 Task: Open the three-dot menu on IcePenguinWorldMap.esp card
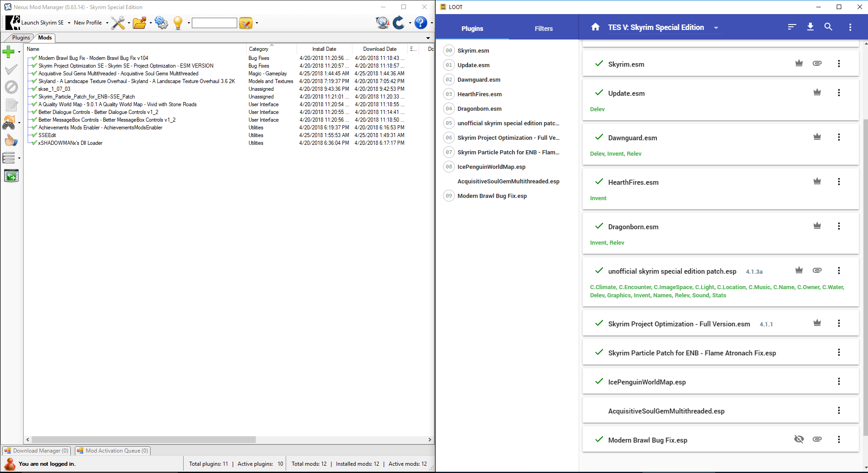pyautogui.click(x=839, y=381)
